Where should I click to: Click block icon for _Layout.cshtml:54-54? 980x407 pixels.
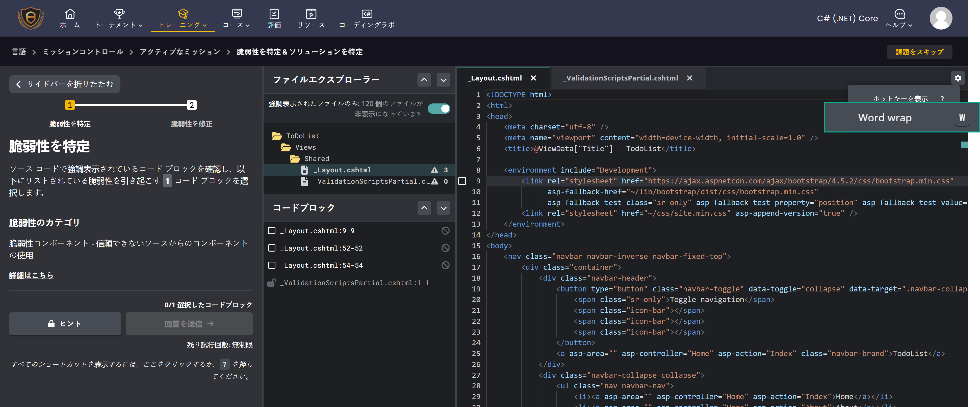click(x=445, y=265)
